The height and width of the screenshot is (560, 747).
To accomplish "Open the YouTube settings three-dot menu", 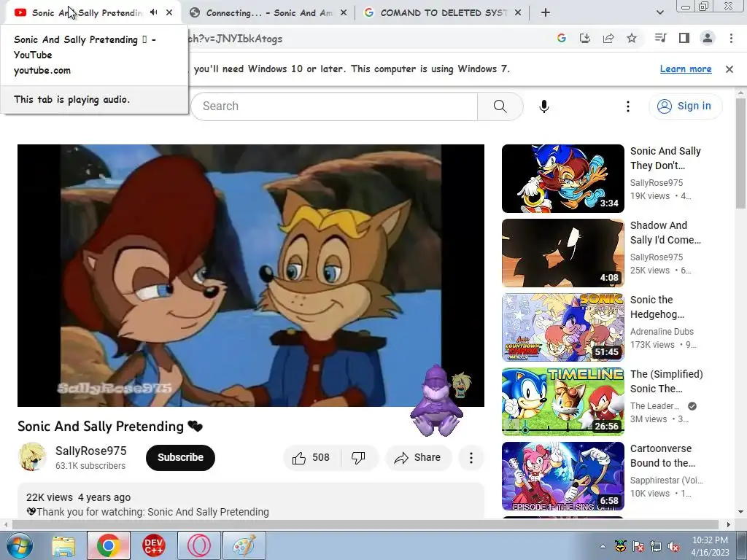I will click(628, 106).
